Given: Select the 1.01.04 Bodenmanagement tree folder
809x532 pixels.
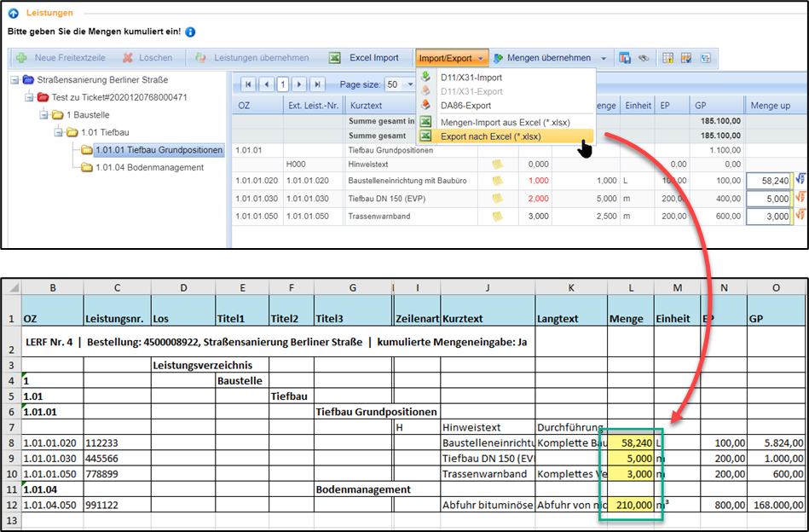Looking at the screenshot, I should coord(149,167).
